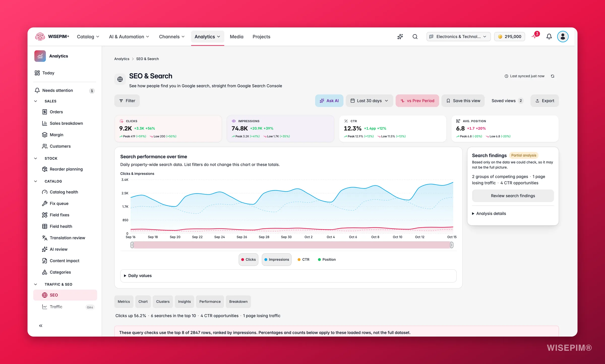Screen dimensions: 605x364
Task: Switch to the Insights tab
Action: tap(184, 302)
